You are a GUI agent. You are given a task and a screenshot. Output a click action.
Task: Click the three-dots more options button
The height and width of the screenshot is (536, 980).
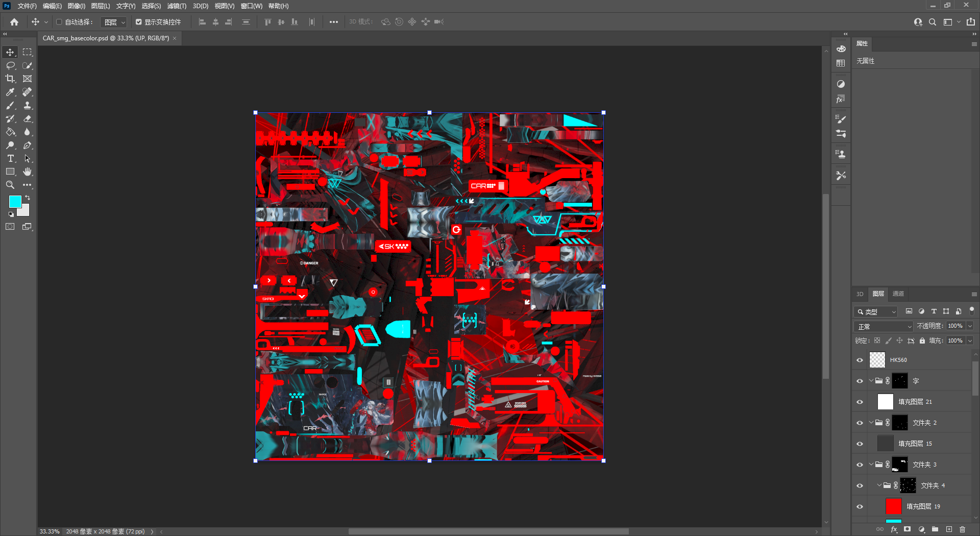tap(334, 22)
